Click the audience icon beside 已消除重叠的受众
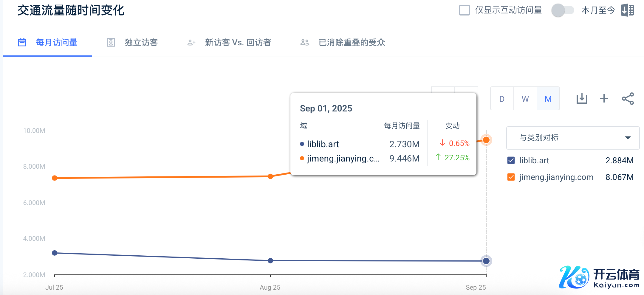The width and height of the screenshot is (644, 295). point(304,42)
